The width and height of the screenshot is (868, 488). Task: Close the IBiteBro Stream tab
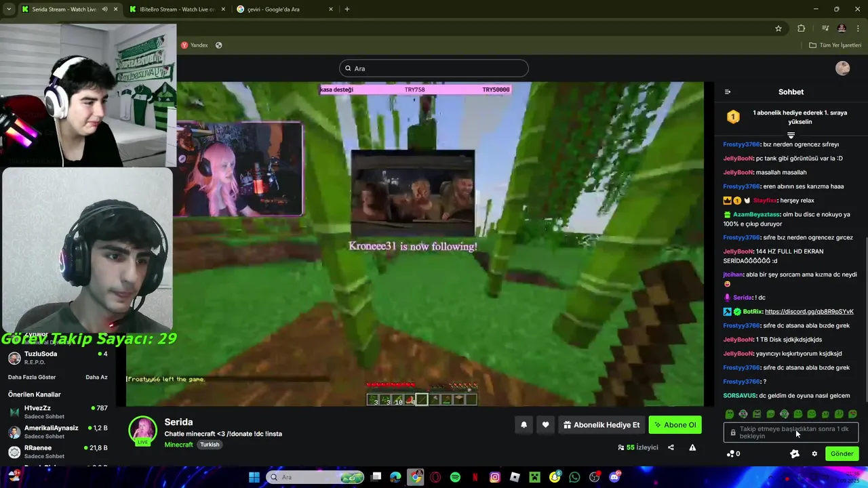[x=223, y=9]
